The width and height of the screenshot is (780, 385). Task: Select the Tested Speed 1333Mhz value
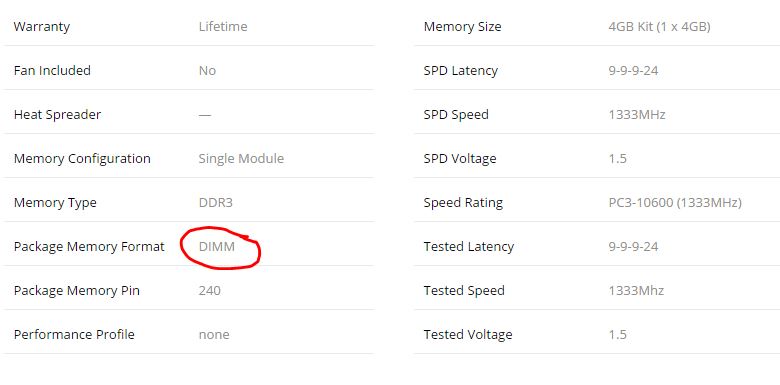coord(636,290)
